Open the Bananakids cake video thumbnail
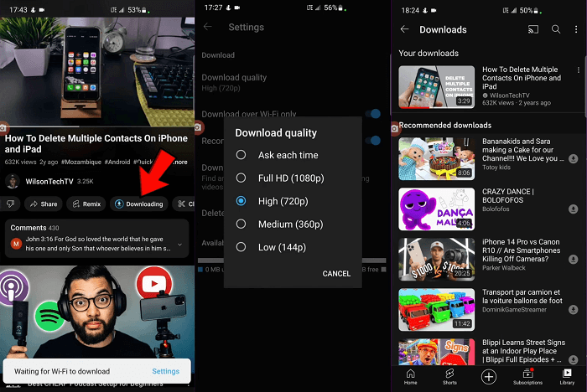 pos(437,158)
